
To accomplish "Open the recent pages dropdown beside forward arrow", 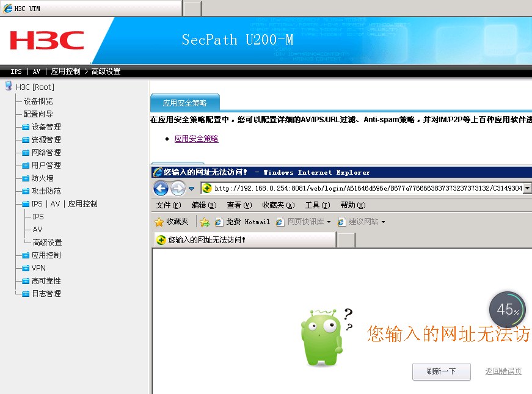I will click(x=191, y=189).
